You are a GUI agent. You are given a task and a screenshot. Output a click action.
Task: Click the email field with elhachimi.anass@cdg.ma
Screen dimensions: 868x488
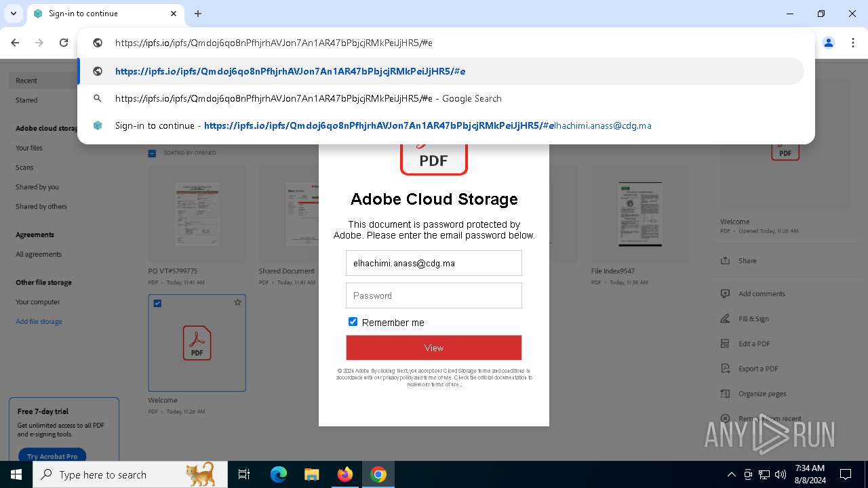click(x=434, y=263)
